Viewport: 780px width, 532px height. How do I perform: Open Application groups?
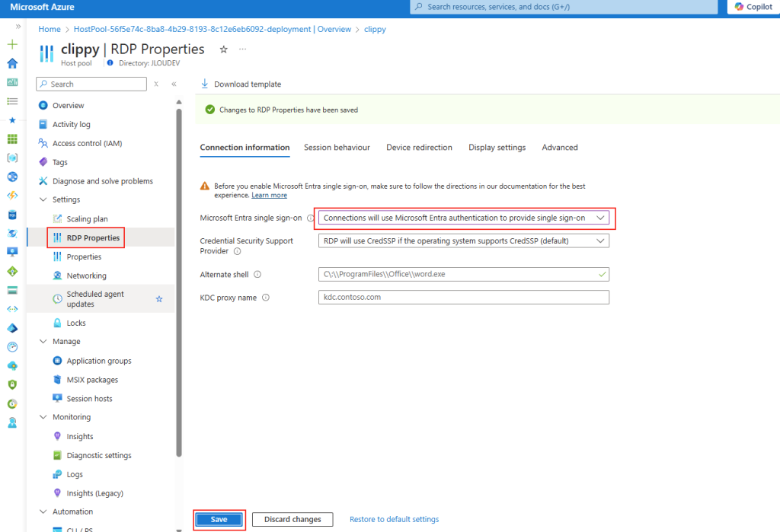click(x=101, y=361)
